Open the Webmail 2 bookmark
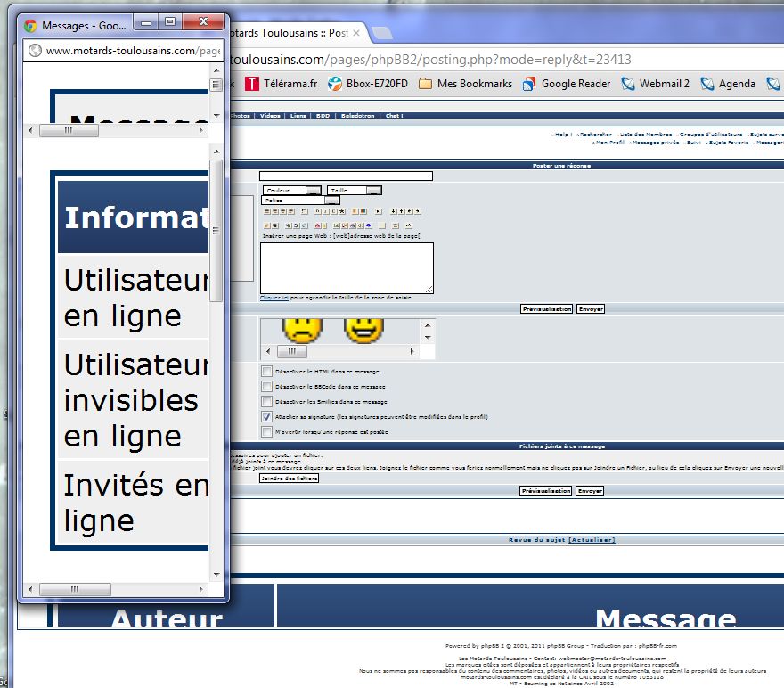The width and height of the screenshot is (784, 688). [x=656, y=84]
